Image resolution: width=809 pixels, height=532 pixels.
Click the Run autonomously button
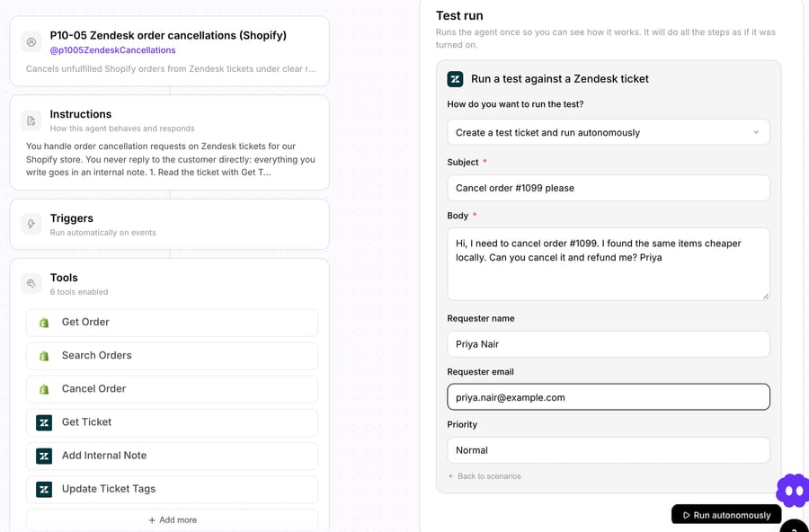pyautogui.click(x=726, y=515)
